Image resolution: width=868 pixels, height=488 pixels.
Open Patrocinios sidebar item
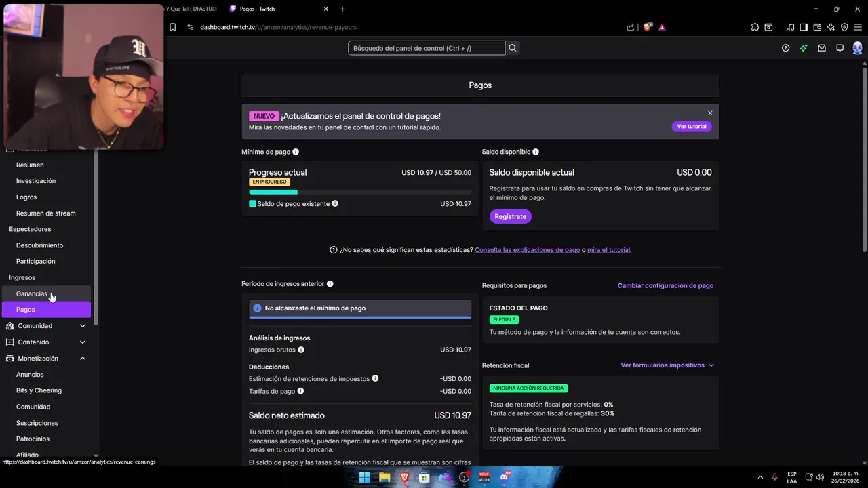[x=33, y=439]
